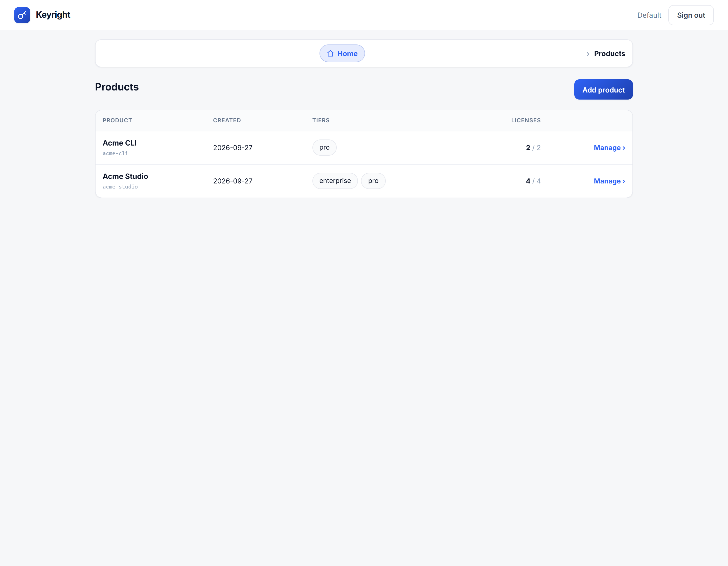Click the Products breadcrumb item
This screenshot has width=728, height=566.
click(x=609, y=54)
